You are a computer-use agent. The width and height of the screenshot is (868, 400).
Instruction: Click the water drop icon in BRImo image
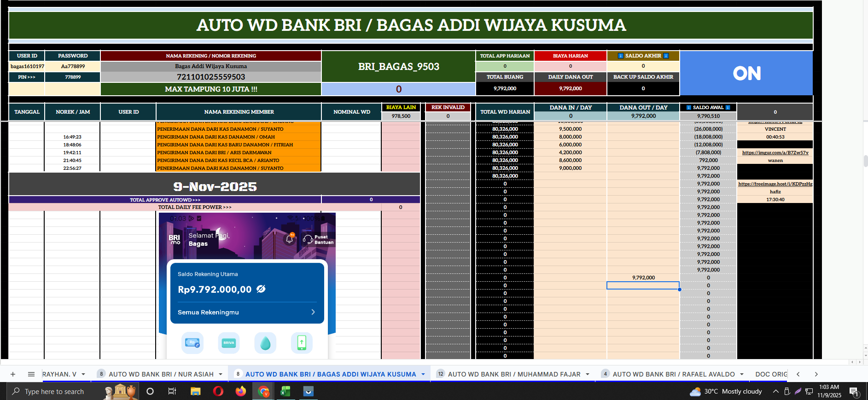tap(265, 343)
